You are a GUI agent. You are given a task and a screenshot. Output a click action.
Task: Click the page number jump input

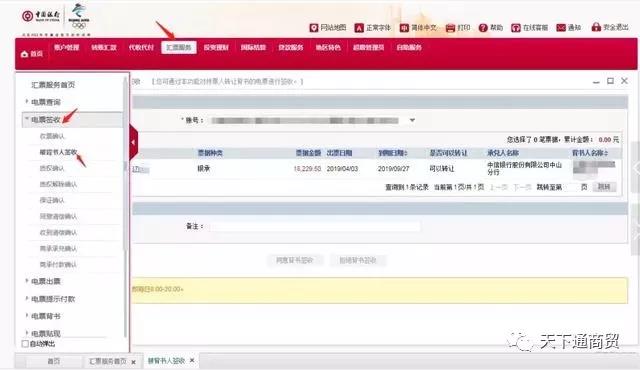(571, 187)
